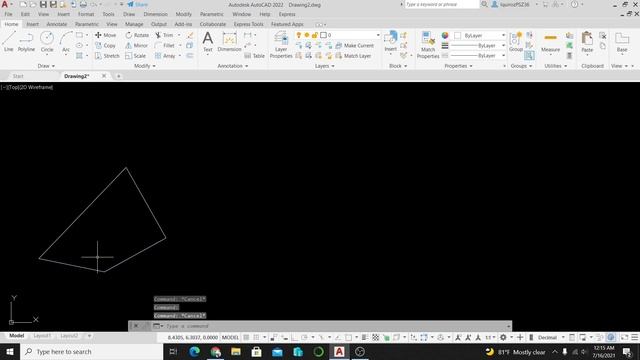Activate the Scale command
This screenshot has width=640, height=360.
[x=136, y=56]
